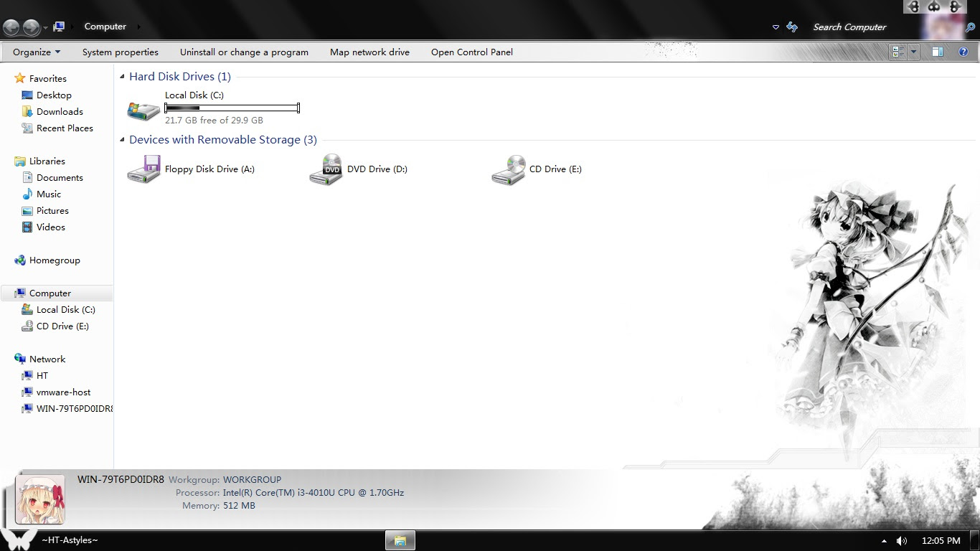Image resolution: width=980 pixels, height=551 pixels.
Task: Click the ~HT-Astyles~ taskbar label
Action: tap(70, 540)
